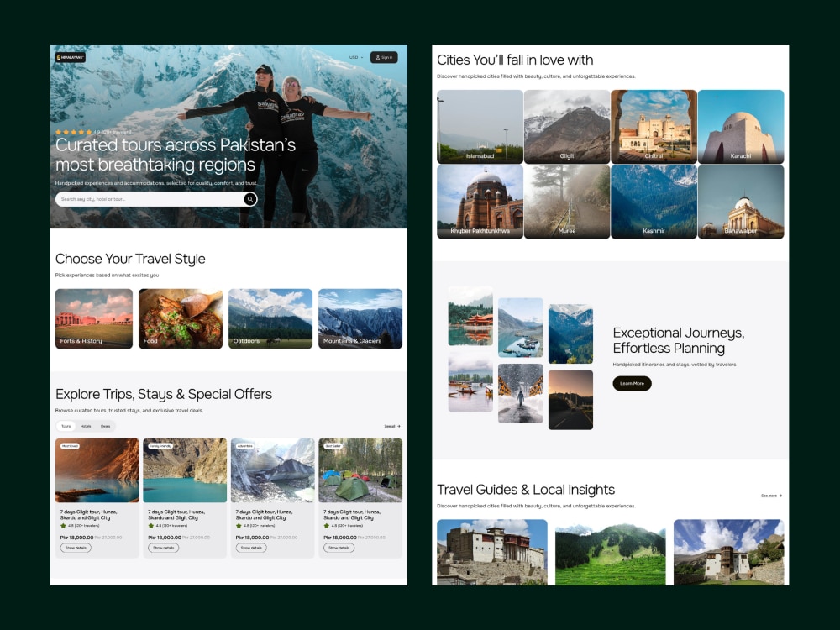Image resolution: width=840 pixels, height=630 pixels.
Task: Click the Himalayans logo in header
Action: 71,57
